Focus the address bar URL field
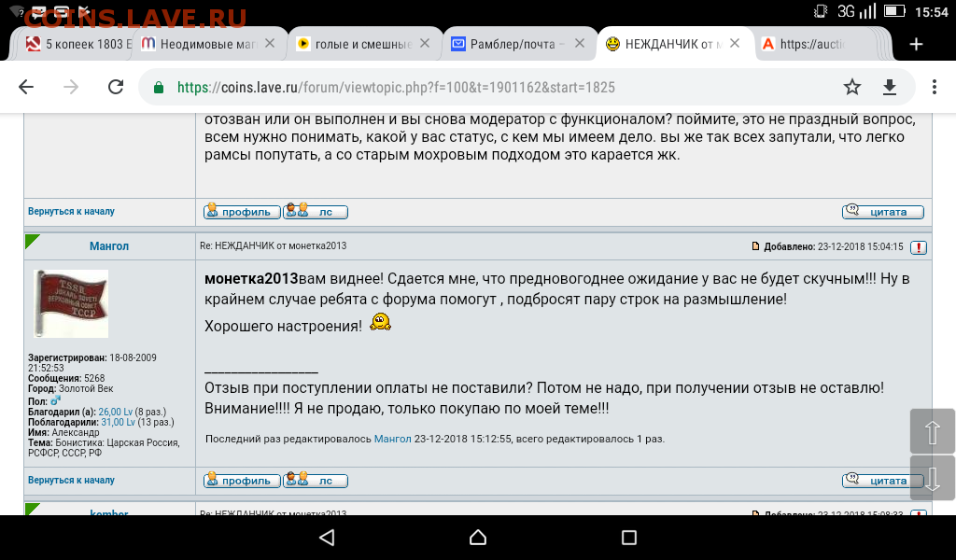The height and width of the screenshot is (560, 956). click(396, 87)
